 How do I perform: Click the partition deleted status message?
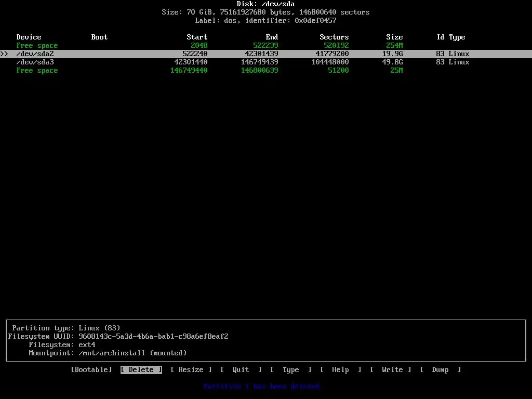point(263,386)
